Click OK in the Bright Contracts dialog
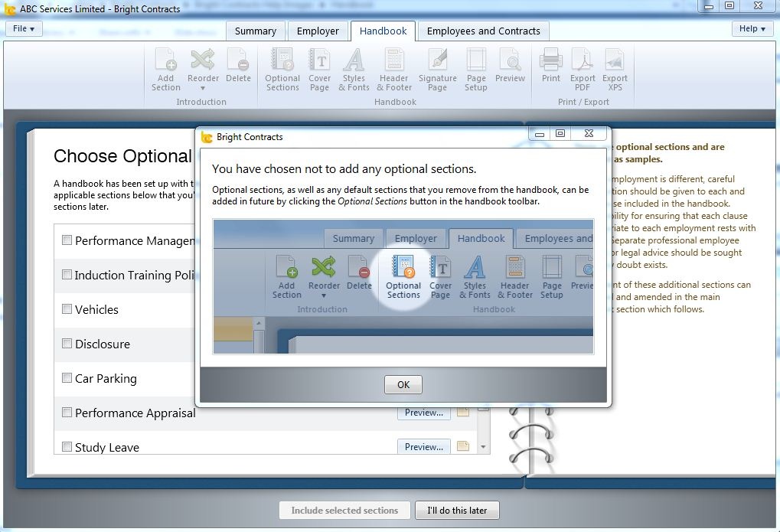The image size is (780, 532). 403,385
